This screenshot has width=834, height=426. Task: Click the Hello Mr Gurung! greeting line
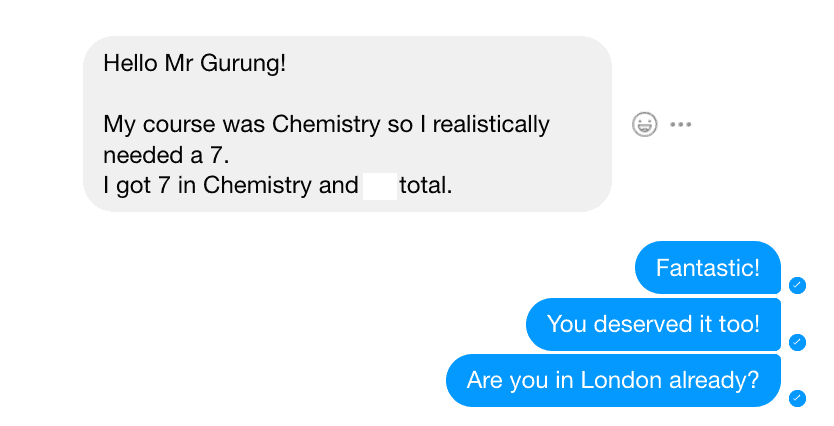(195, 63)
